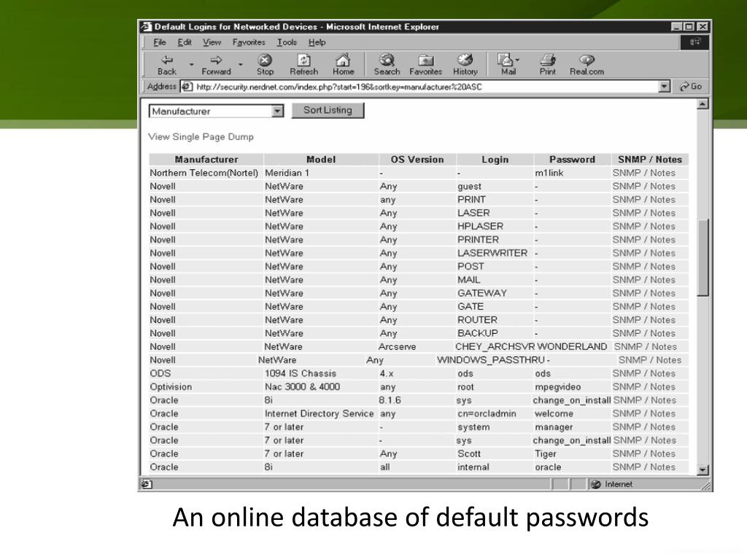Click the Internet Directory Service model cell
This screenshot has height=560, width=747.
coord(320,414)
